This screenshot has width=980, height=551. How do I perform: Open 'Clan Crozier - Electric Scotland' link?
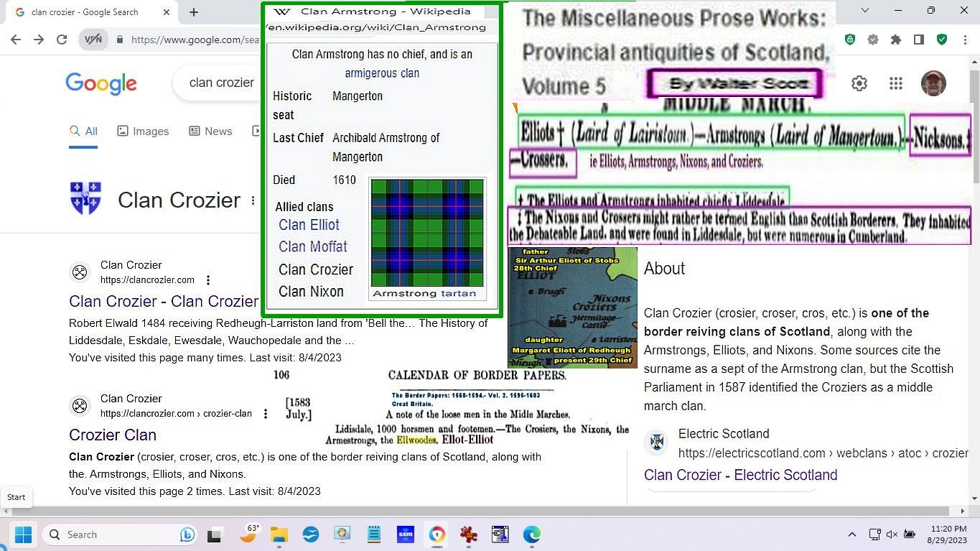click(741, 475)
